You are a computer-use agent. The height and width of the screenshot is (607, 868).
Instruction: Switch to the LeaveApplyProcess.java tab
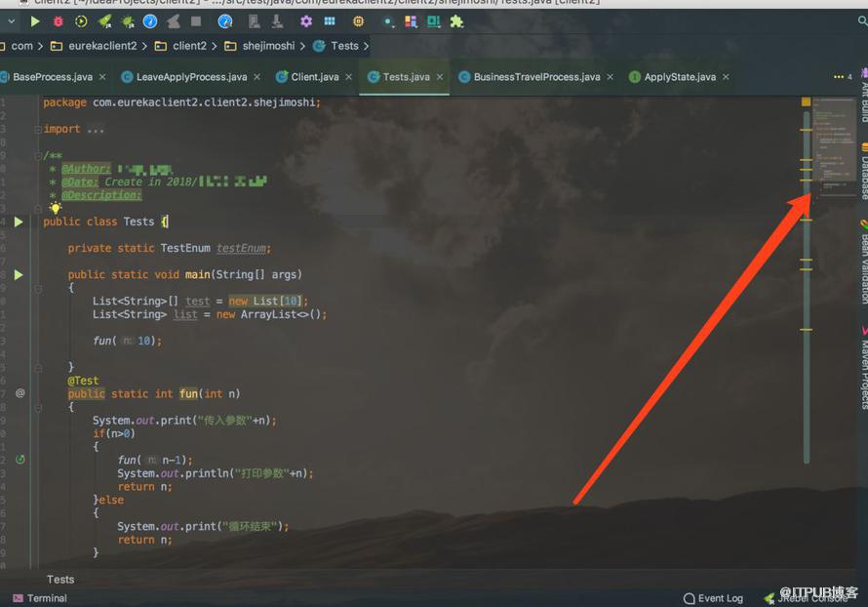(x=191, y=77)
